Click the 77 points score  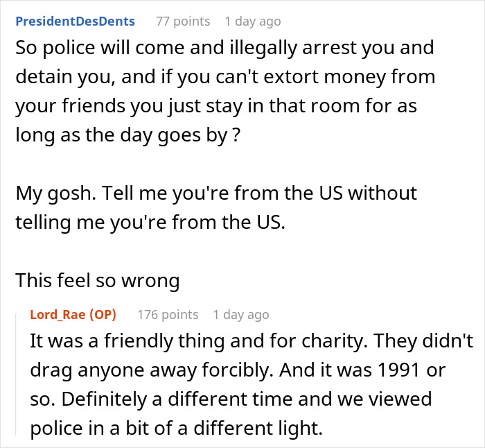(183, 21)
